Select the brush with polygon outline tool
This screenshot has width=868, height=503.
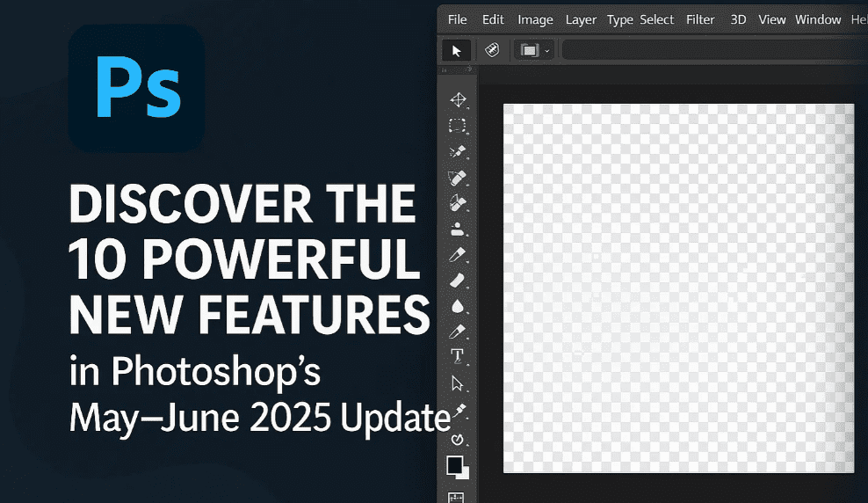457,203
